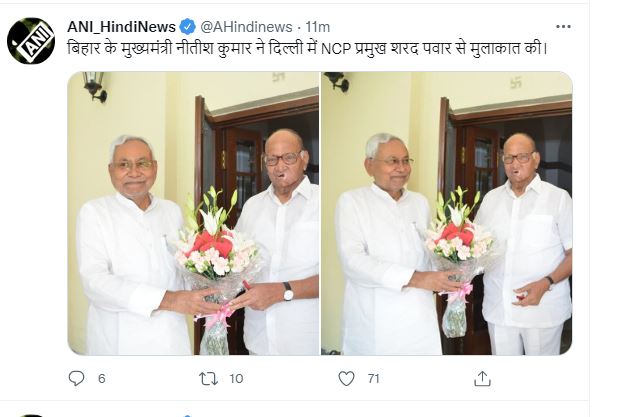617x417 pixels.
Task: Click the man on the right of the second photo
Action: pos(525,246)
